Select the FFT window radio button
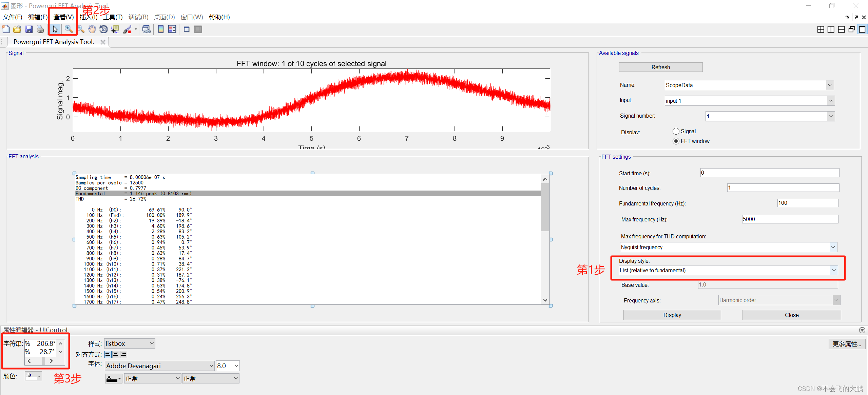Viewport: 868px width, 395px height. (676, 141)
